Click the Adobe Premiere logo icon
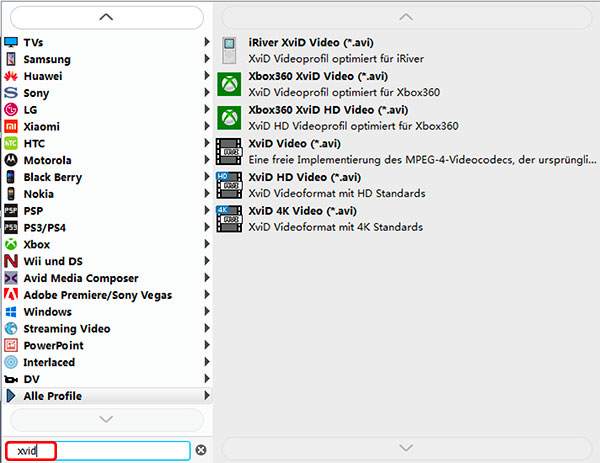 [x=11, y=294]
